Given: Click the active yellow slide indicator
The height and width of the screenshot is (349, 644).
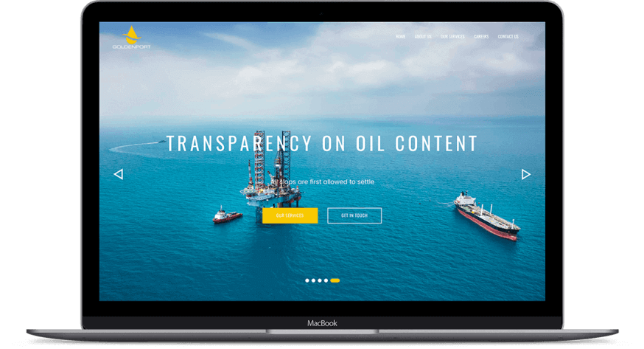Looking at the screenshot, I should [335, 280].
